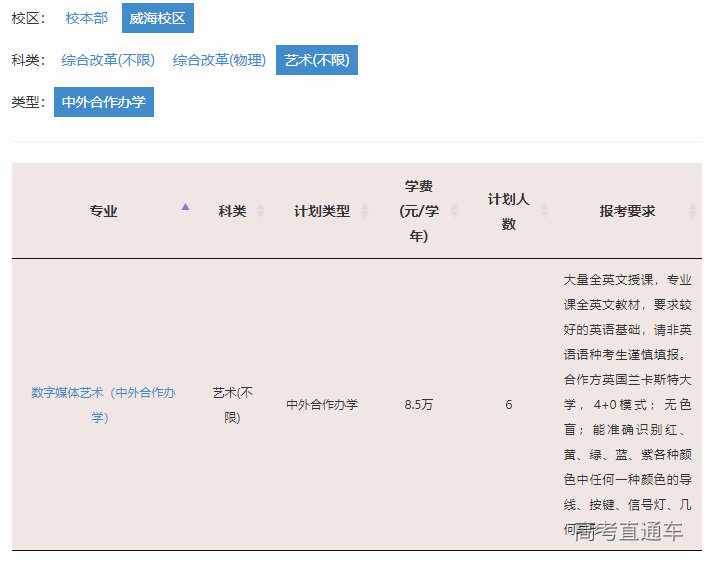Sort table by 计划人数 column arrow
712x571 pixels.
click(545, 210)
